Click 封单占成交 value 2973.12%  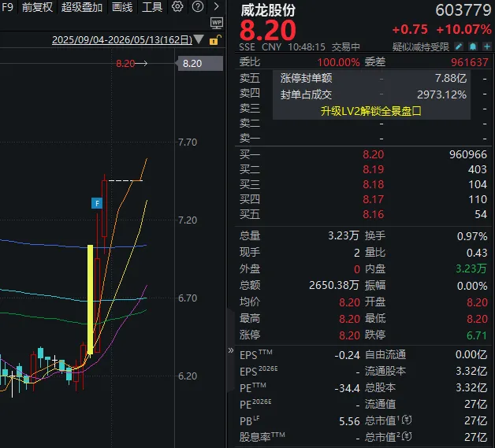[441, 94]
